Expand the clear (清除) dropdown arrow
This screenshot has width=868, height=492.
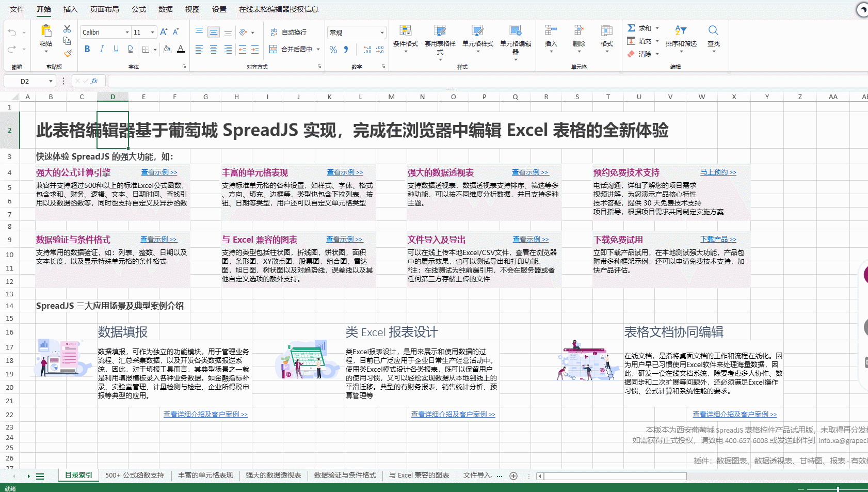(x=657, y=54)
